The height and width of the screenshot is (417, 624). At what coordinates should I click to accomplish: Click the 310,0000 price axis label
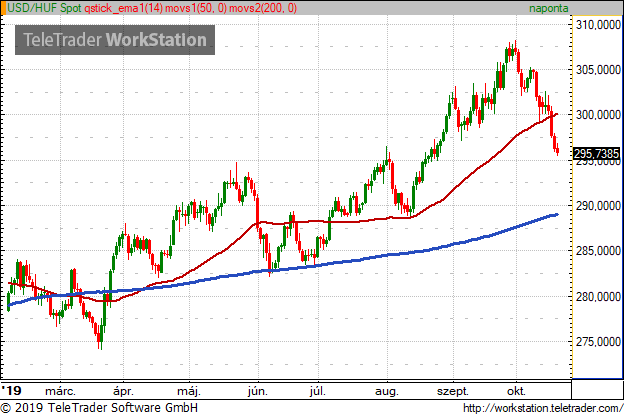pyautogui.click(x=598, y=25)
